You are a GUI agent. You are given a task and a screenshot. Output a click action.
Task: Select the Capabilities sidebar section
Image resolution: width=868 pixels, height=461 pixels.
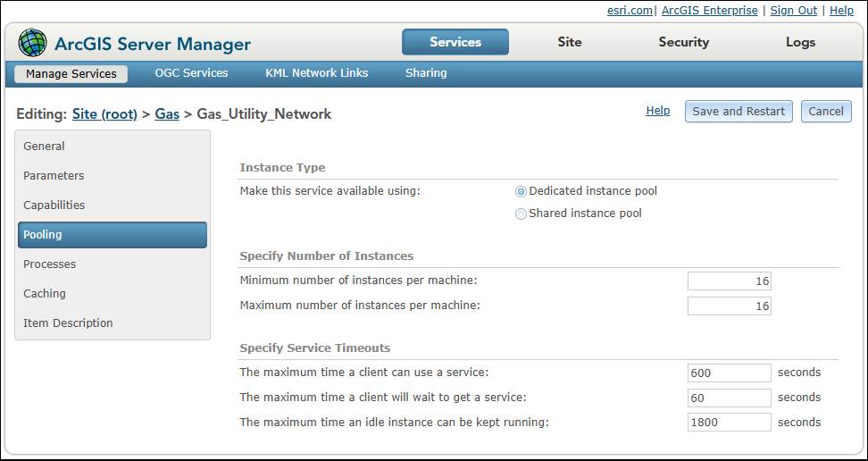point(54,205)
